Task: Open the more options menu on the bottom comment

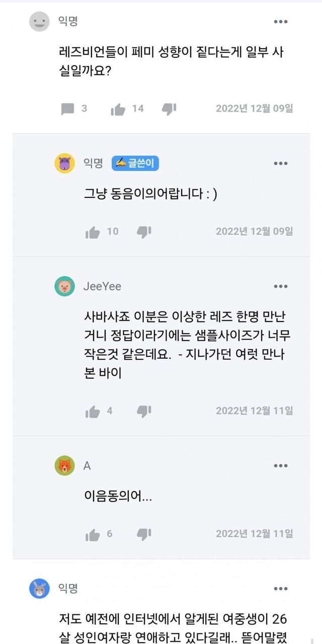Action: point(280,589)
